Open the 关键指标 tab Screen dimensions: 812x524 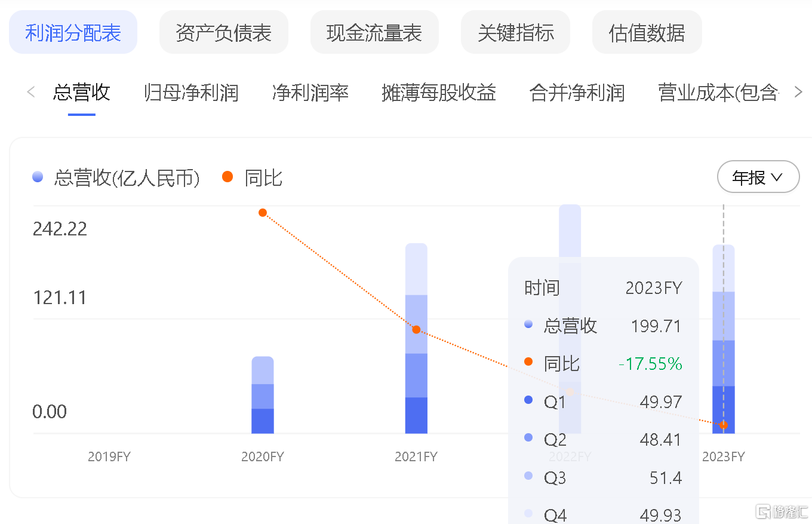tap(515, 32)
